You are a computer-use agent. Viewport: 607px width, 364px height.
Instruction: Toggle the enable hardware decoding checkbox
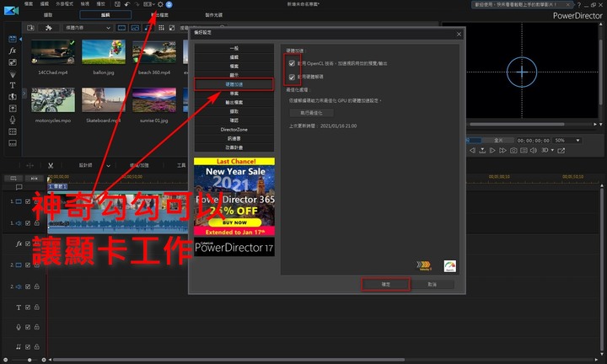point(292,77)
